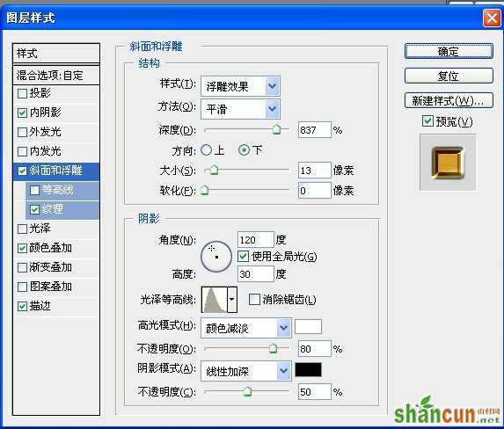Tick the 消除锯齿 anti-alias checkbox
Image resolution: width=504 pixels, height=429 pixels.
[x=254, y=300]
